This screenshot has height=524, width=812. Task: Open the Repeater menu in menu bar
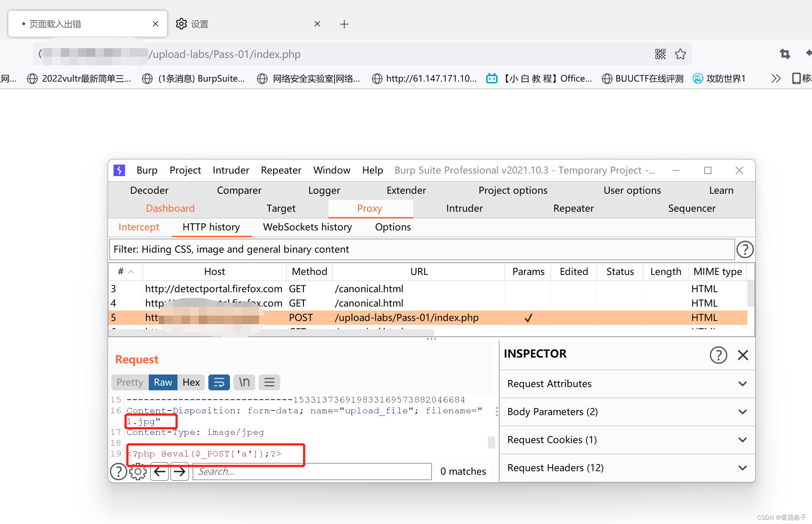click(x=281, y=170)
